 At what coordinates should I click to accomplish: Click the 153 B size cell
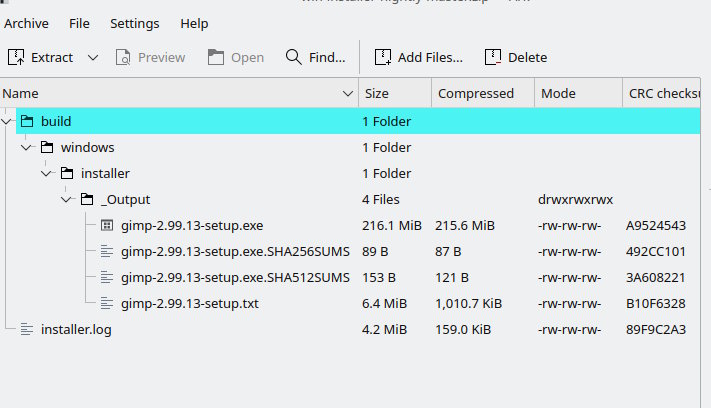379,277
